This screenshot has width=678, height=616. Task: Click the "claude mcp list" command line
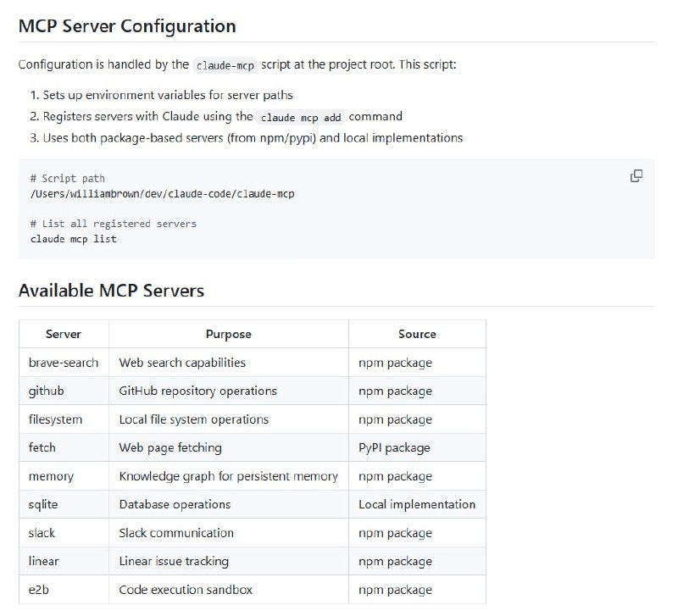[73, 239]
